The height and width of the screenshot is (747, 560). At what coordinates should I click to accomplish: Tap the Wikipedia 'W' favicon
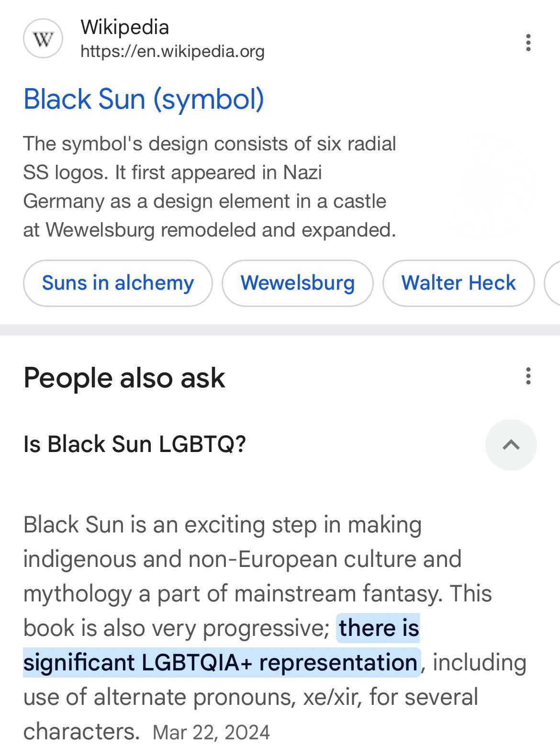click(x=43, y=39)
